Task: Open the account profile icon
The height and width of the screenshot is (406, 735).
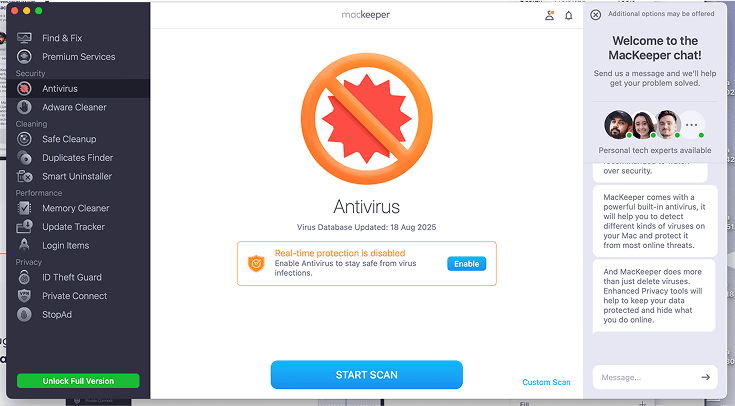Action: (549, 15)
